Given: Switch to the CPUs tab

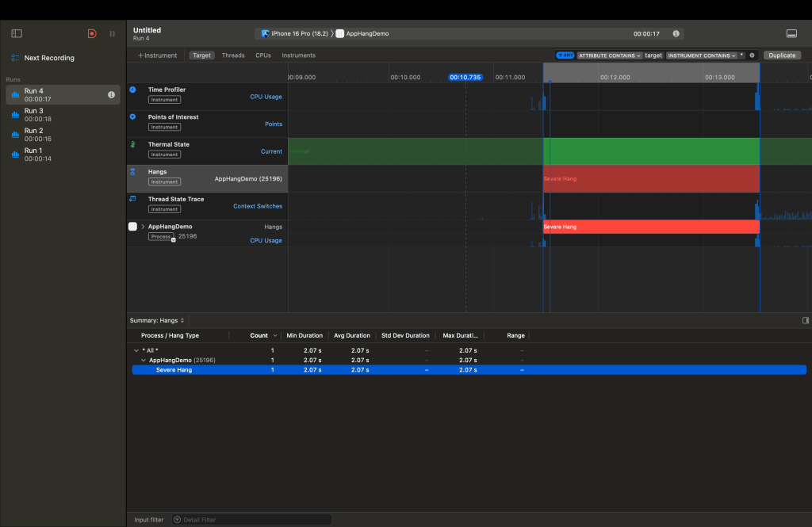Looking at the screenshot, I should (262, 55).
